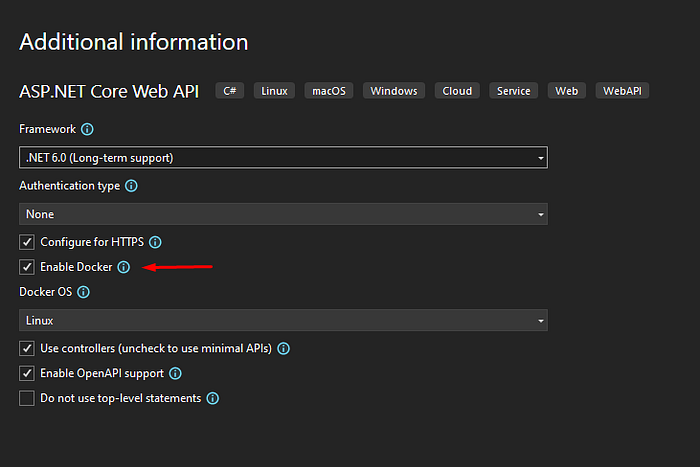The height and width of the screenshot is (467, 700).
Task: Click the Additional information heading
Action: pos(133,42)
